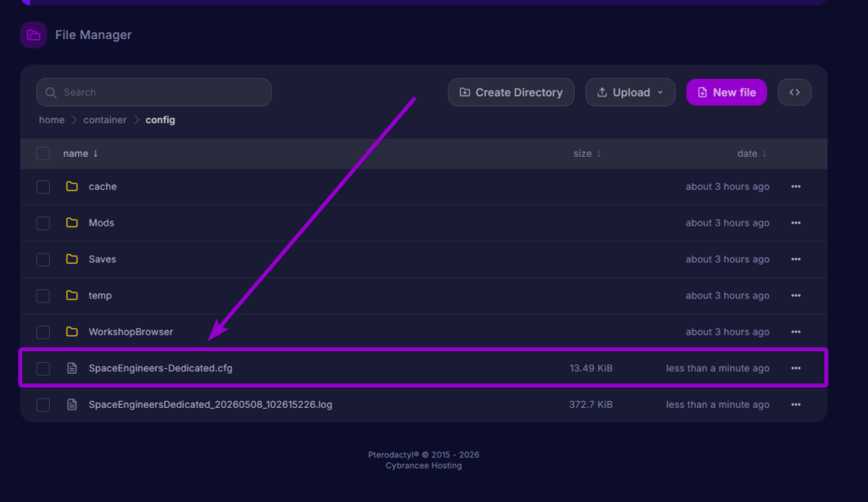Open SpaceEngineersDedicated_20260508_102615226.log file name
Image resolution: width=868 pixels, height=502 pixels.
(210, 404)
